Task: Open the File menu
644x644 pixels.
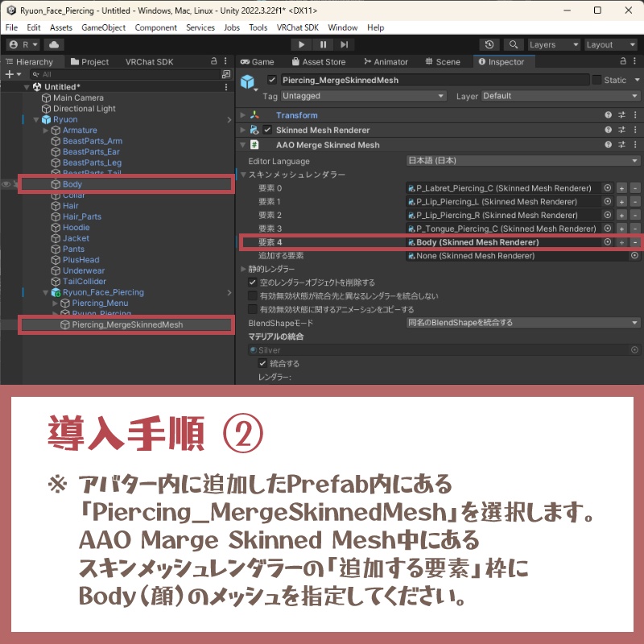Action: click(x=11, y=27)
